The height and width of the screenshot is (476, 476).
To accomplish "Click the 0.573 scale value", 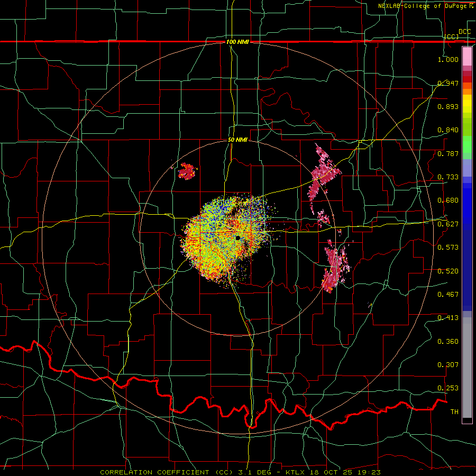I will coord(448,247).
